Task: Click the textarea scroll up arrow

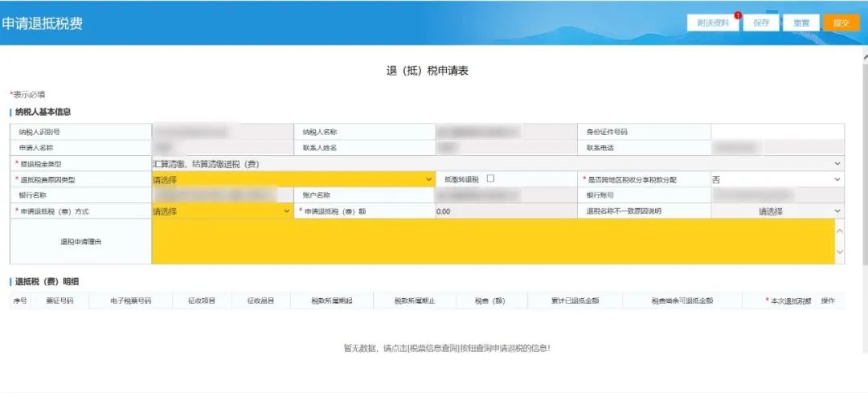Action: [x=839, y=230]
